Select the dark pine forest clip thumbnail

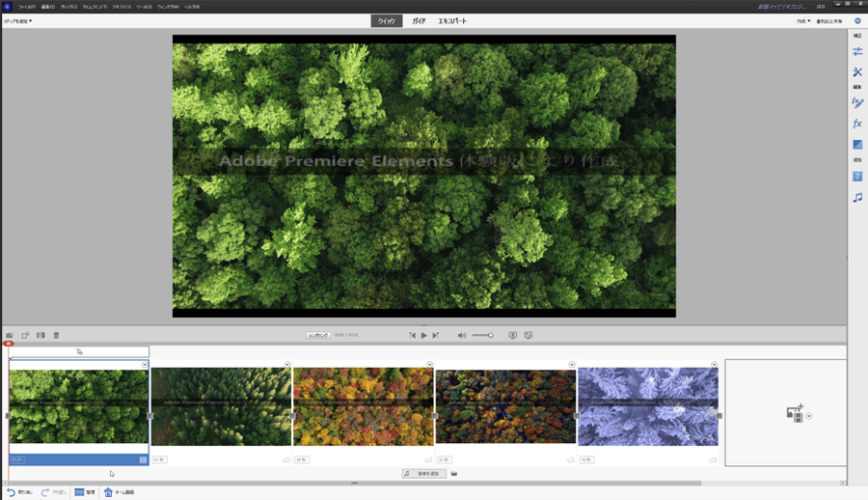pyautogui.click(x=221, y=406)
